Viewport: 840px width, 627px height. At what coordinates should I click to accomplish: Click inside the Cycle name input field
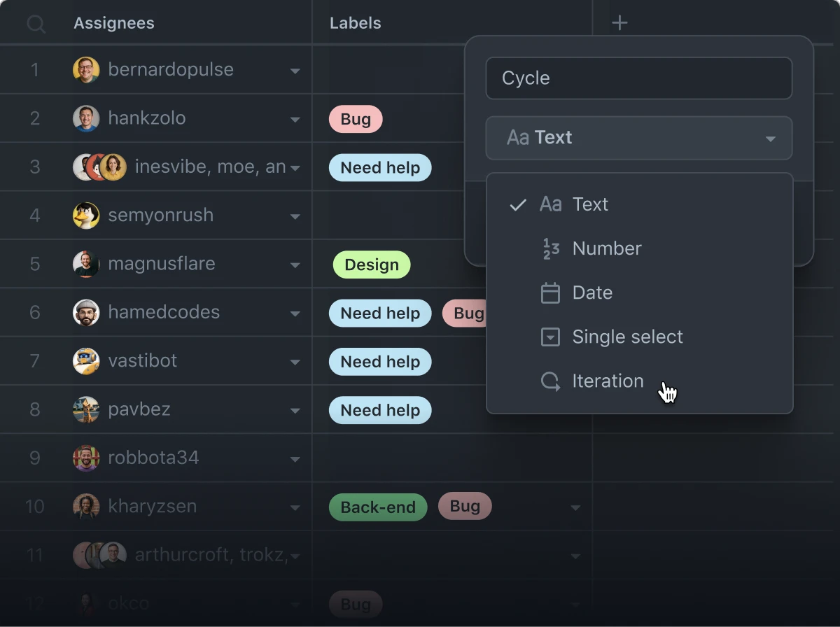click(638, 78)
